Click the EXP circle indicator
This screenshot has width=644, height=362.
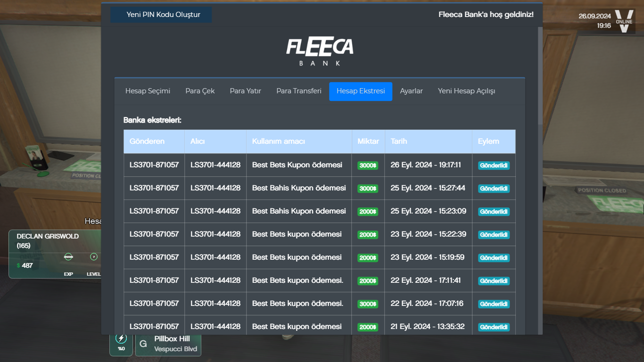click(68, 257)
